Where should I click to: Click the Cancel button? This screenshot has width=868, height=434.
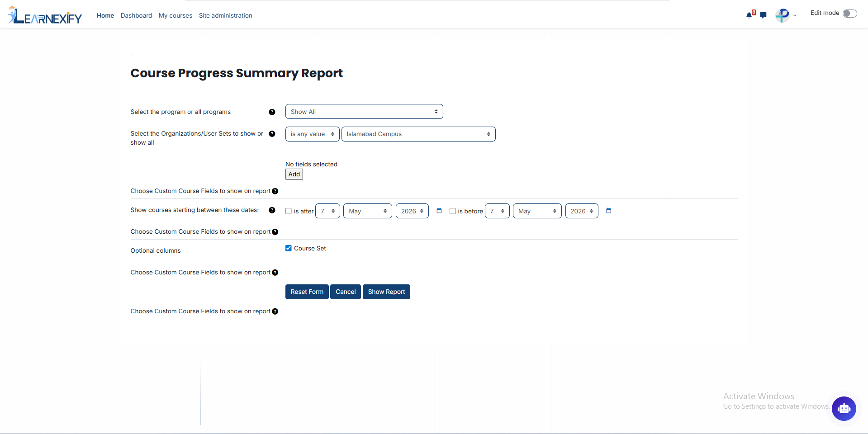(x=346, y=292)
